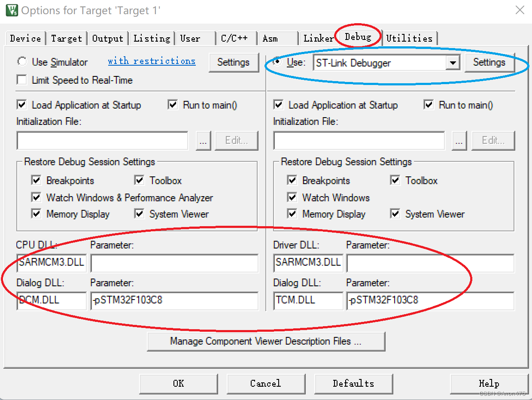The height and width of the screenshot is (400, 532).
Task: Click the simulator Initialization File field
Action: pyautogui.click(x=102, y=140)
